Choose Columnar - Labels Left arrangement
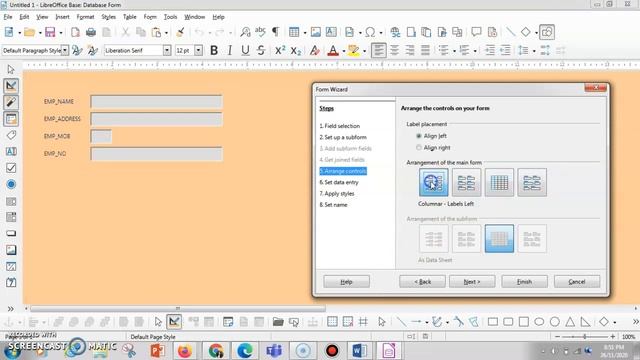This screenshot has width=640, height=360. [433, 182]
